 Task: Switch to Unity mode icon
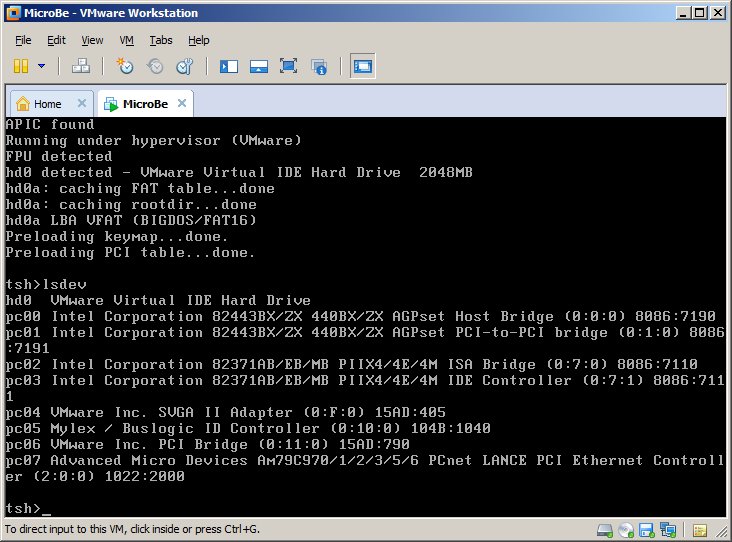pos(319,66)
